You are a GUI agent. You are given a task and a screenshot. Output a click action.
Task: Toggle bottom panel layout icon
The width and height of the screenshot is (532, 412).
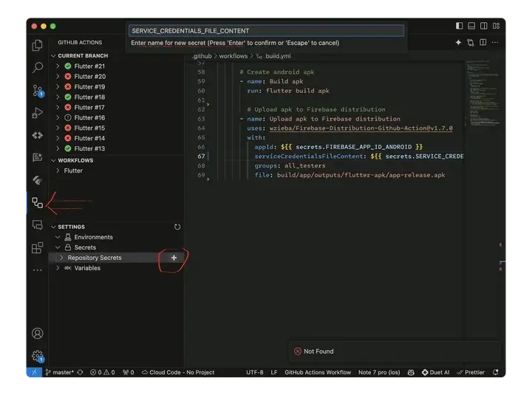[x=471, y=26]
